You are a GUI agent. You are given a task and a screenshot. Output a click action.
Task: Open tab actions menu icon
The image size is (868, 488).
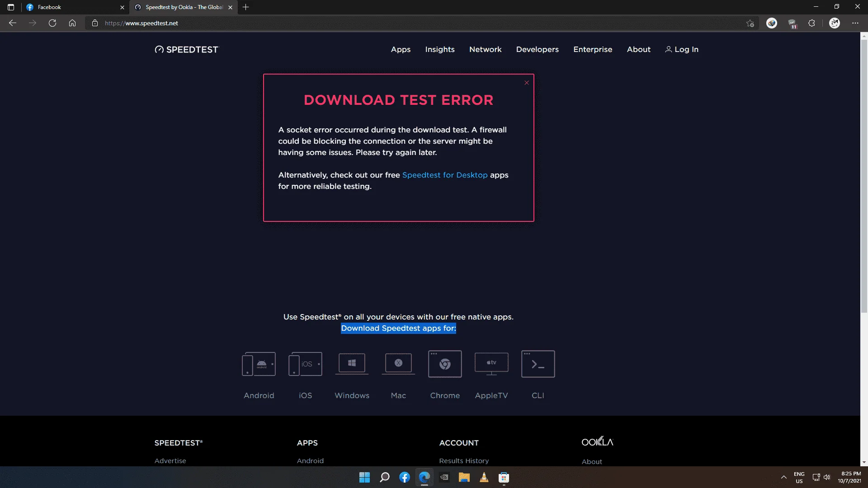pyautogui.click(x=11, y=7)
